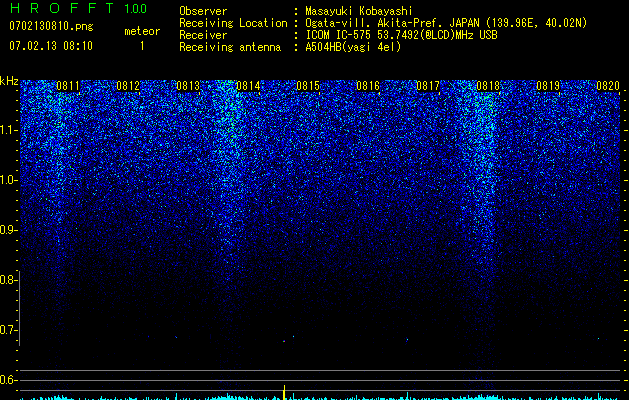Click the version number 1.00
Image resolution: width=629 pixels, height=400 pixels.
[x=136, y=8]
